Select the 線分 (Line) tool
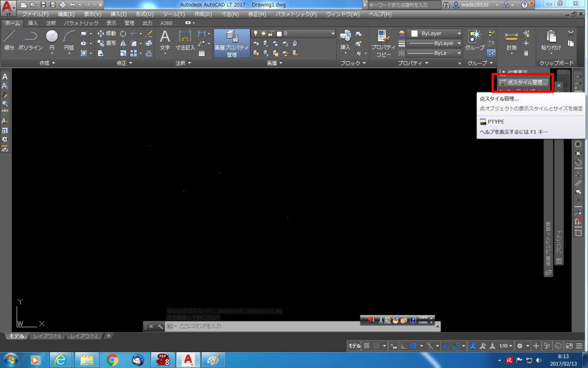Screen dimensions: 588x368 click(x=9, y=40)
